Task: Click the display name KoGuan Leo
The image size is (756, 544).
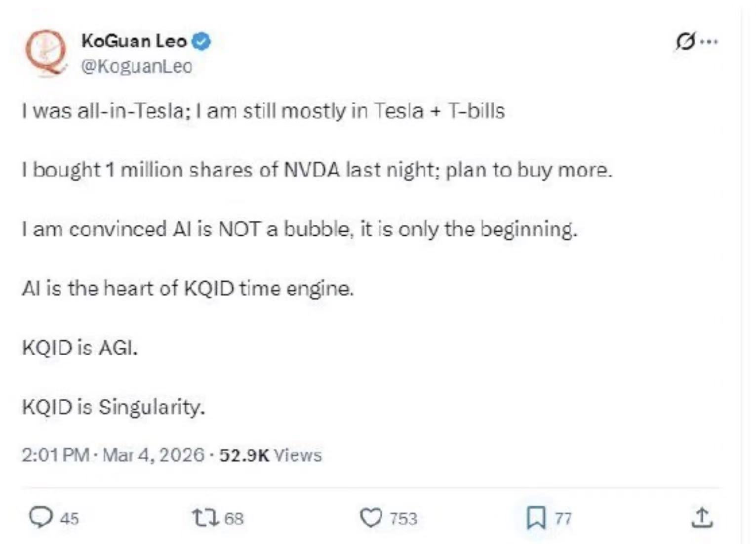Action: click(134, 41)
